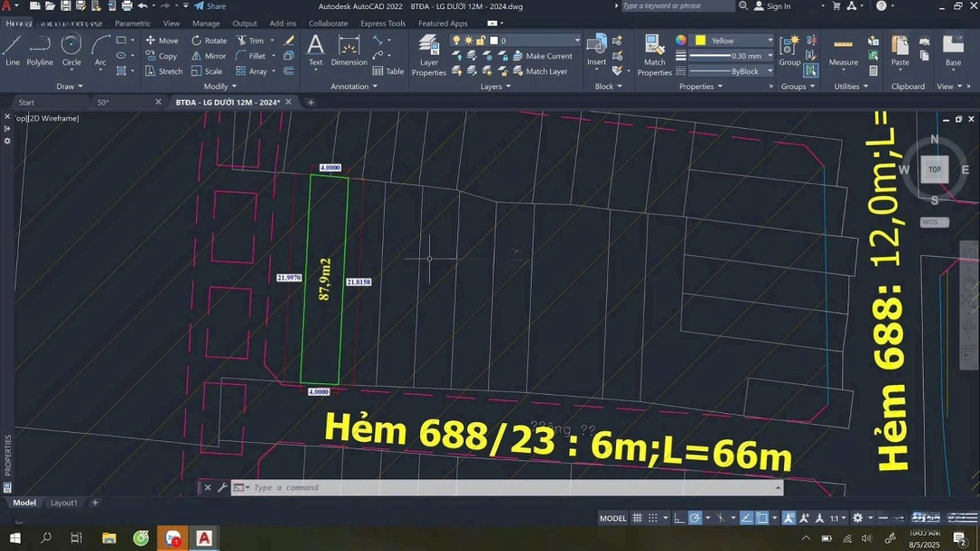Toggle ortho mode in status bar
This screenshot has width=980, height=551.
(679, 518)
